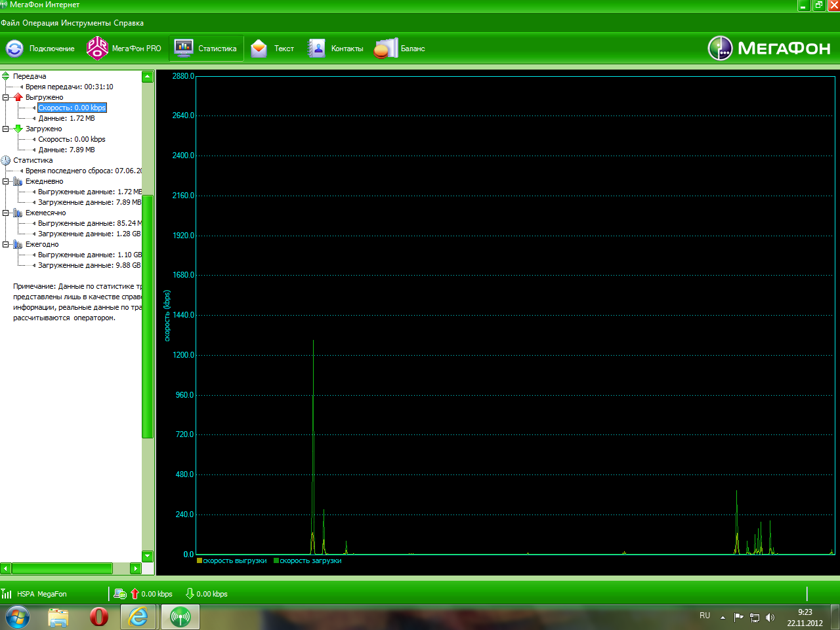Select the Статистика monitor icon
This screenshot has width=840, height=630.
coord(184,49)
